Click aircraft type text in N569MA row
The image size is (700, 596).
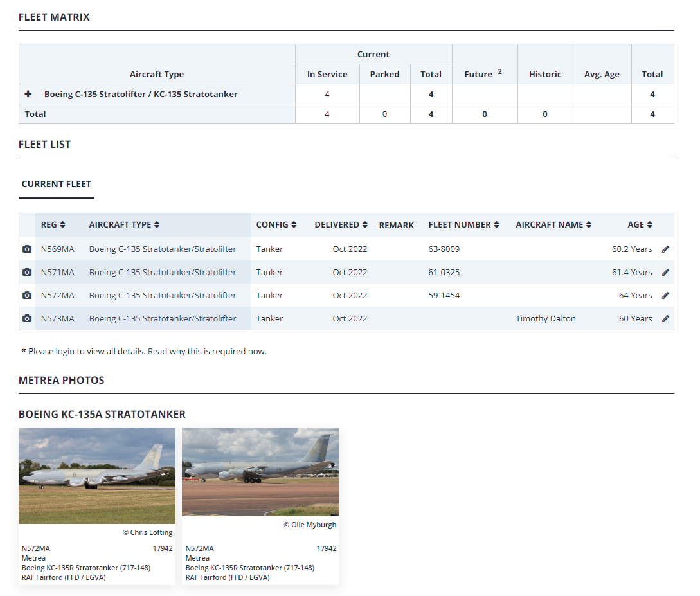pos(163,249)
